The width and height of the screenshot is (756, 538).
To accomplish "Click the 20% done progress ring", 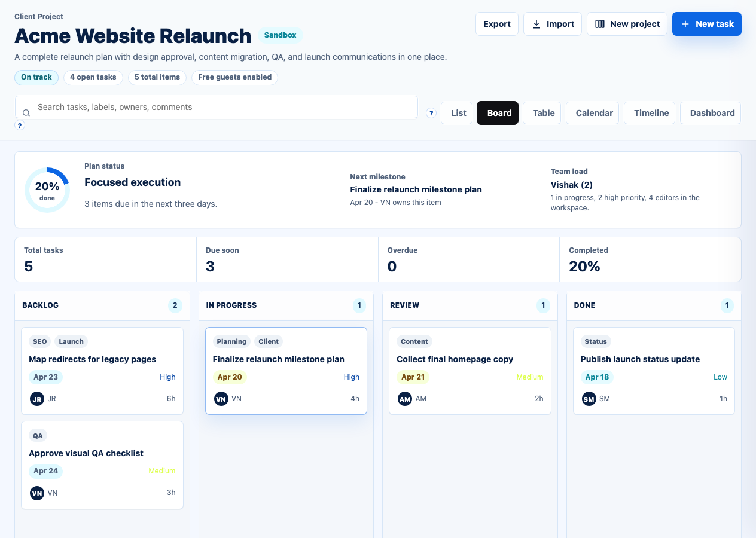I will [x=47, y=190].
